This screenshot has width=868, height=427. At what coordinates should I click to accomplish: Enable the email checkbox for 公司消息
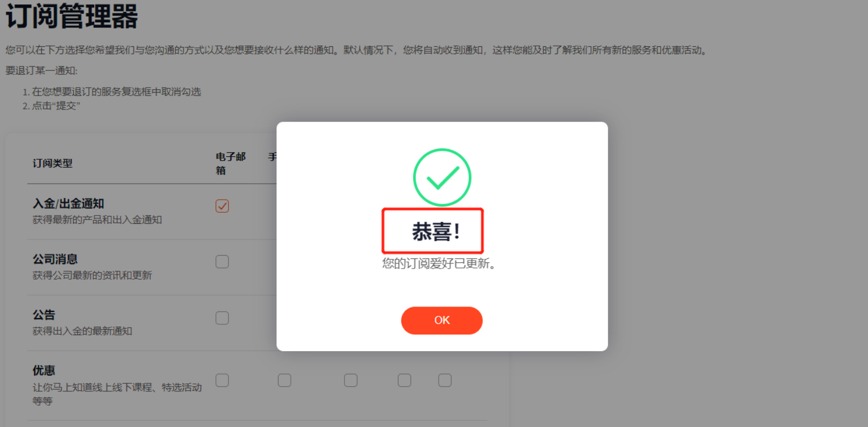point(222,262)
